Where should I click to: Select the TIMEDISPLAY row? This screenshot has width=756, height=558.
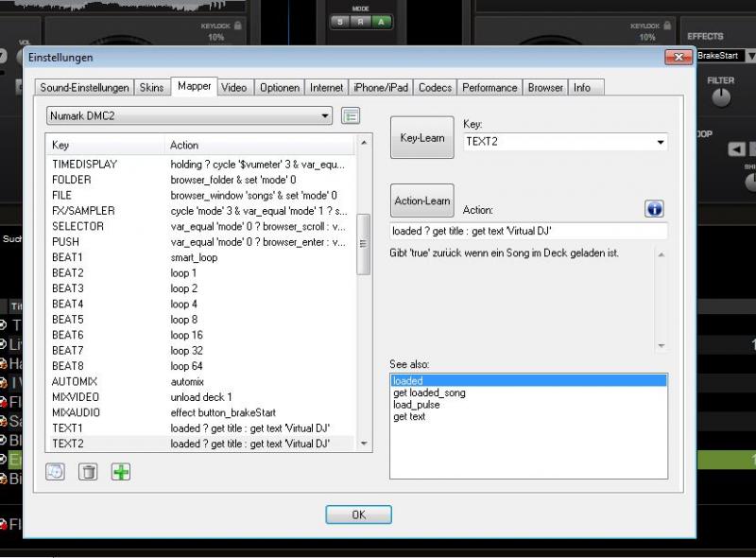click(200, 165)
